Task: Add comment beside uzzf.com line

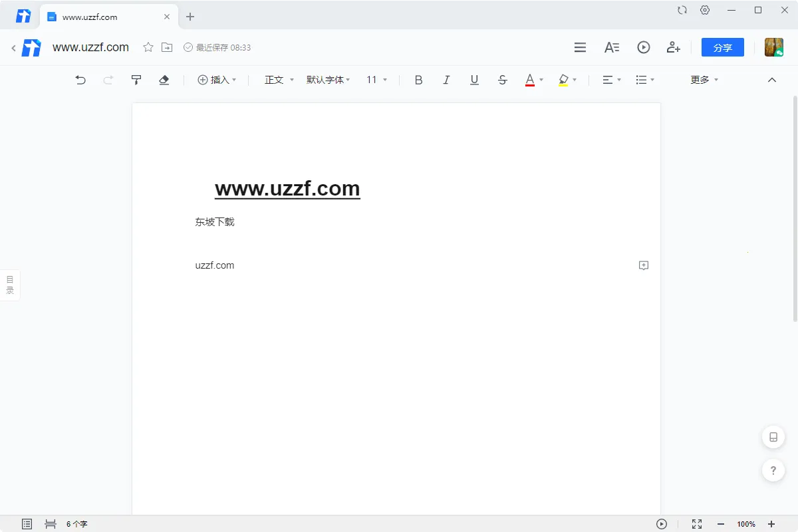Action: click(643, 265)
